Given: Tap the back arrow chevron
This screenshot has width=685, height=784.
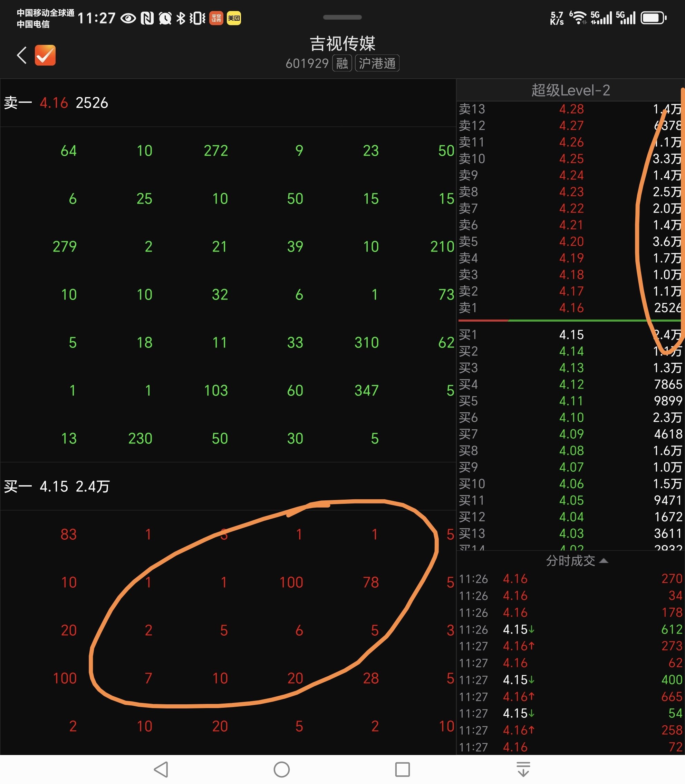Looking at the screenshot, I should point(22,56).
